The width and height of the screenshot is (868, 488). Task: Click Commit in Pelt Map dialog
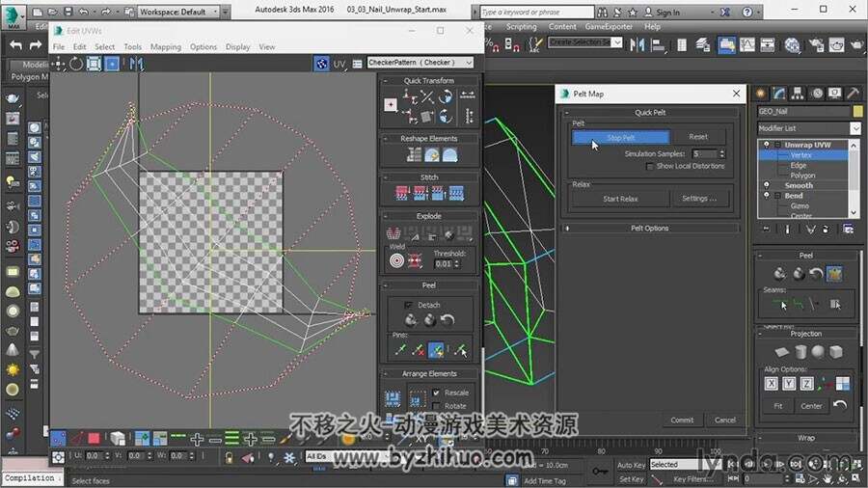coord(682,420)
